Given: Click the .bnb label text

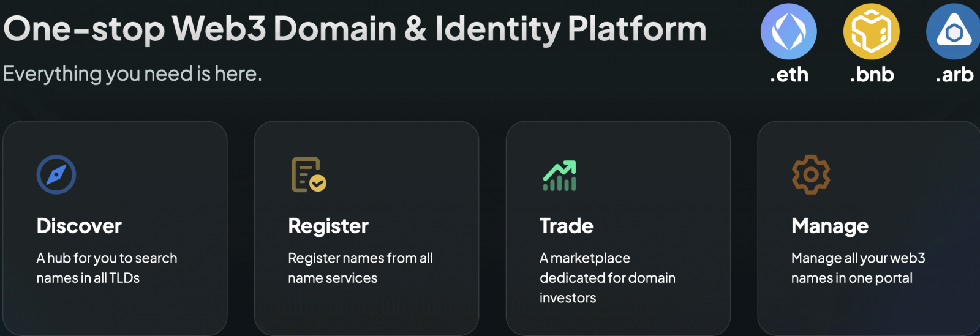Looking at the screenshot, I should [872, 75].
